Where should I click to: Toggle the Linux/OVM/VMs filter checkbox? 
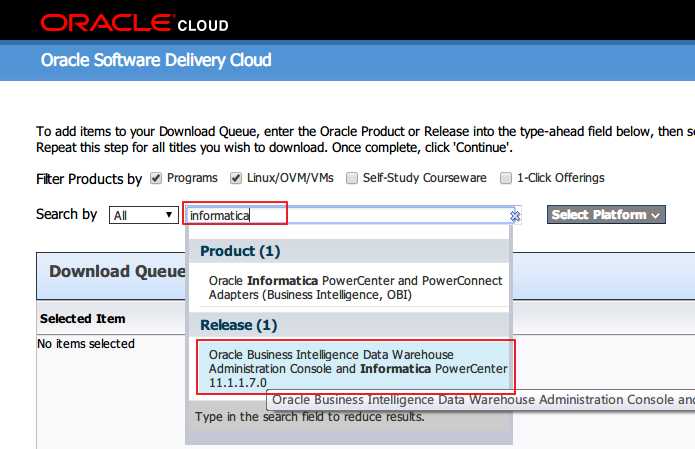point(236,178)
